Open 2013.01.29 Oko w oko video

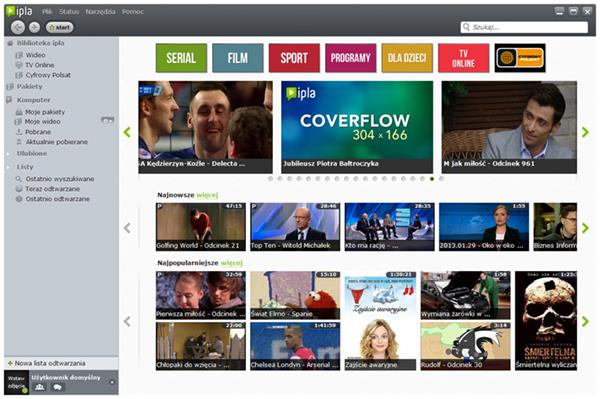click(x=484, y=227)
